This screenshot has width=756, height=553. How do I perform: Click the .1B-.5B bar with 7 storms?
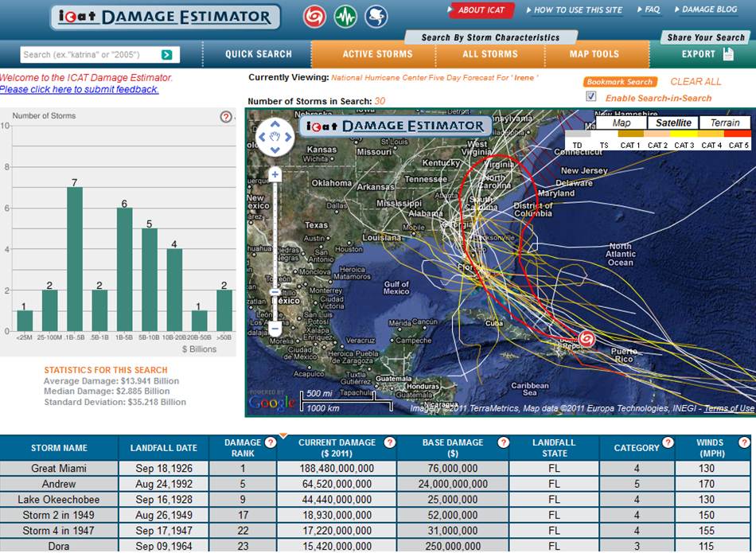click(x=75, y=259)
